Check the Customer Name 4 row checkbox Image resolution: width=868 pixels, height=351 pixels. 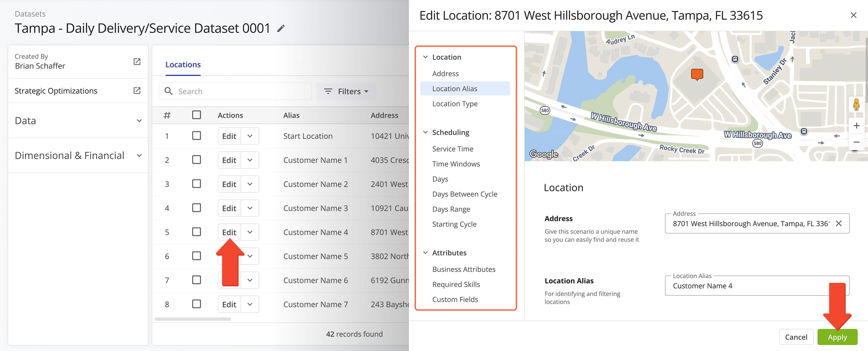click(x=197, y=232)
